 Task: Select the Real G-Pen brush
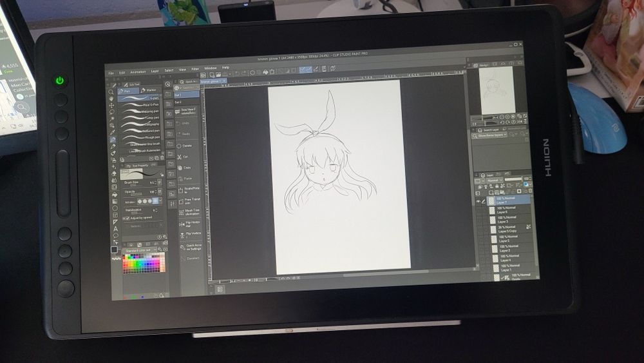pos(140,105)
